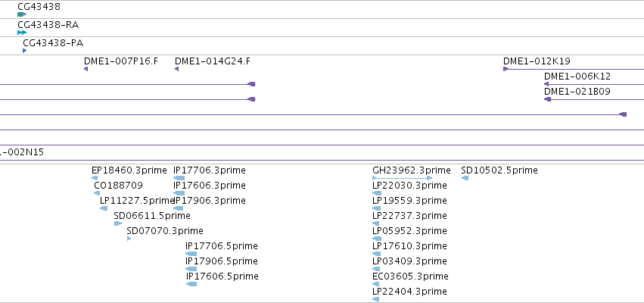Viewport: 644px width, 303px height.
Task: Select the SD06611.5prime EST glyph
Action: pyautogui.click(x=118, y=223)
